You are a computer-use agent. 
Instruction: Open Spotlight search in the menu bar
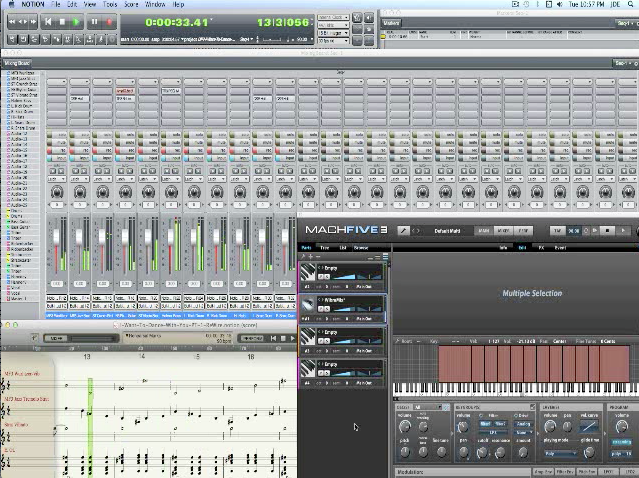tap(630, 4)
